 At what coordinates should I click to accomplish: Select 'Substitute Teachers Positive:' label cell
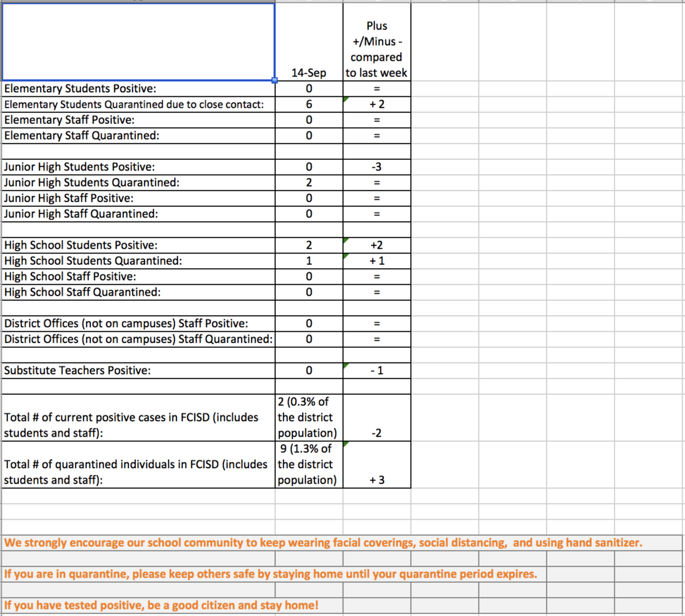138,371
